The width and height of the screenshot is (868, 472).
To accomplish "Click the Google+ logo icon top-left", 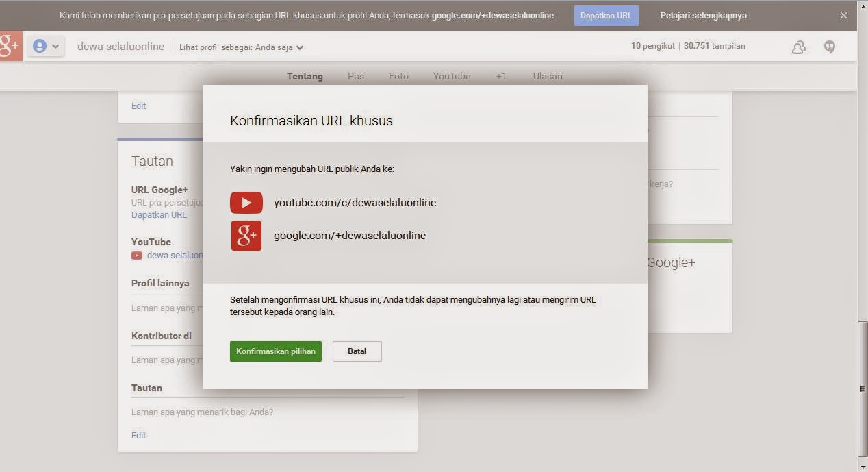I will pos(10,46).
